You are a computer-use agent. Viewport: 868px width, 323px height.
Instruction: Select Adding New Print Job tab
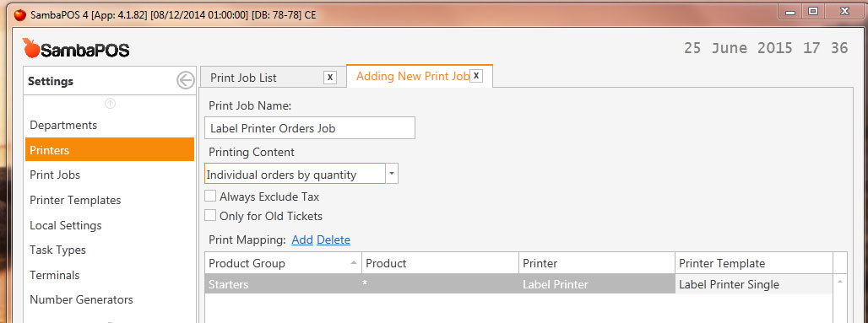[412, 77]
